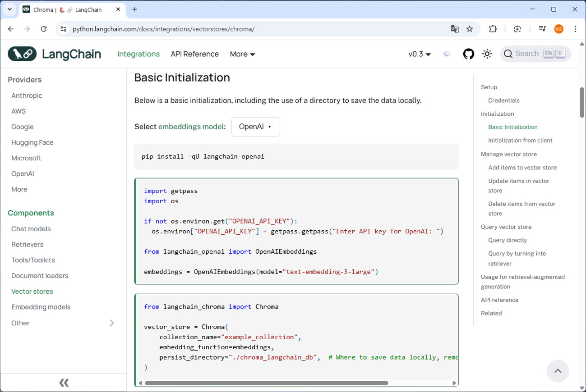Open OpenAI provider in sidebar
The image size is (586, 392).
(23, 174)
